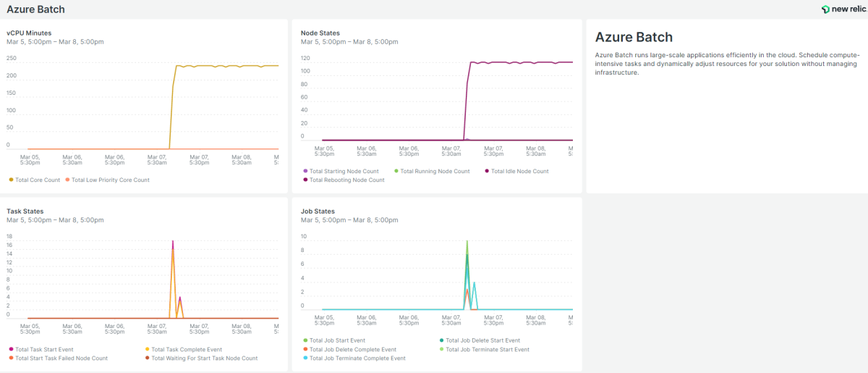The height and width of the screenshot is (373, 868).
Task: Toggle Total Start Task Failed Node Count
Action: [58, 358]
